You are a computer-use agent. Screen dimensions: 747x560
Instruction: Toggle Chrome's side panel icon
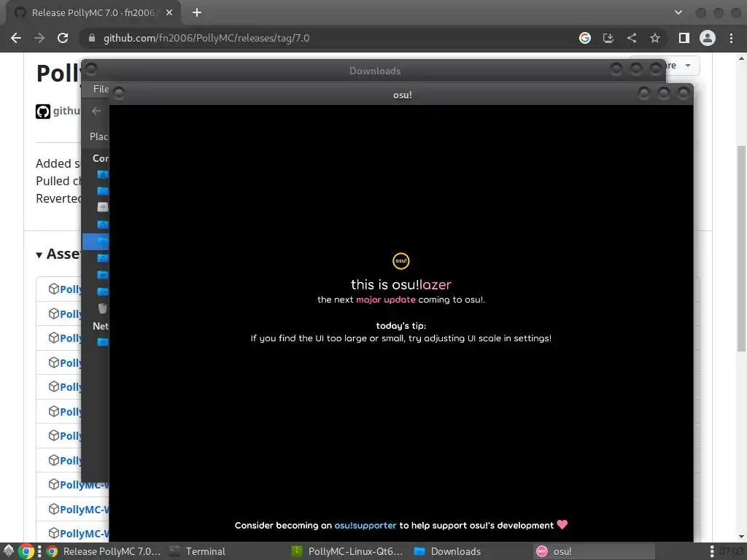click(x=684, y=38)
